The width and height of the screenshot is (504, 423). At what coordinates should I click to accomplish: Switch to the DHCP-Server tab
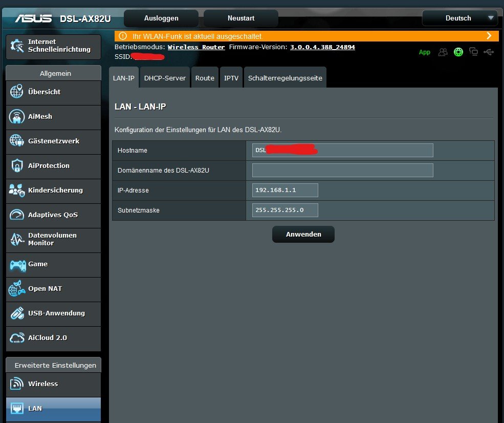(x=165, y=77)
